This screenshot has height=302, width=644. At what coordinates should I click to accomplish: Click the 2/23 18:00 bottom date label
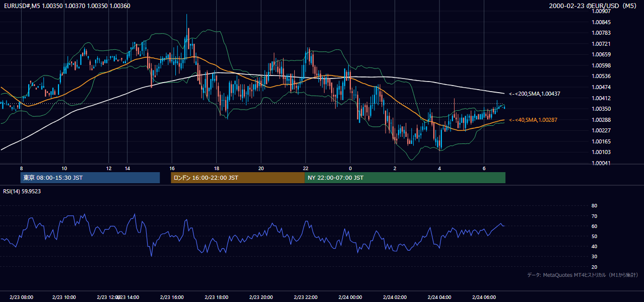[x=216, y=297]
